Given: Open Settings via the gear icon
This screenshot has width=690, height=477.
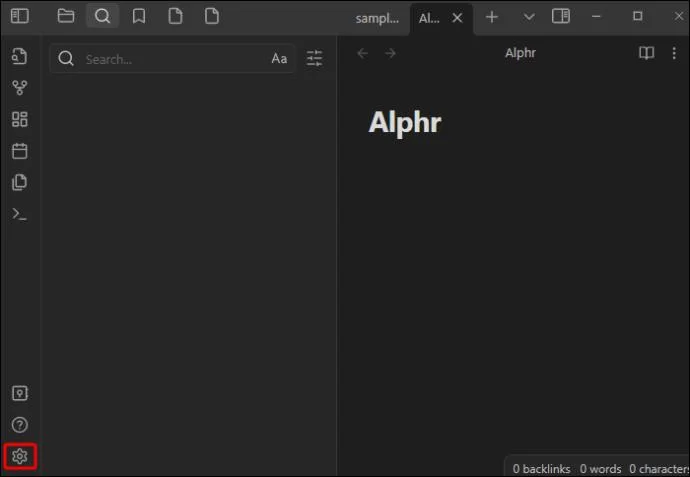Looking at the screenshot, I should [x=20, y=456].
